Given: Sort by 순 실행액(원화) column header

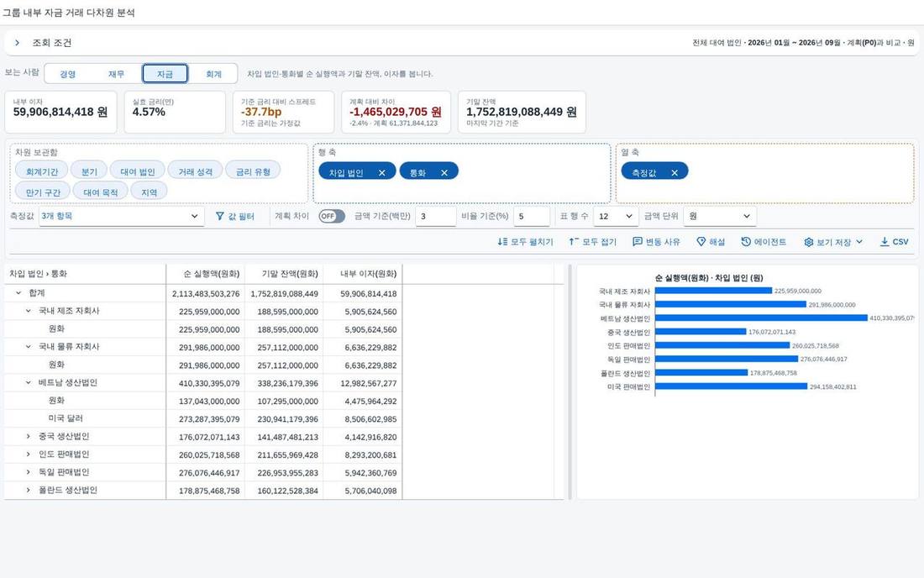Looking at the screenshot, I should 206,274.
